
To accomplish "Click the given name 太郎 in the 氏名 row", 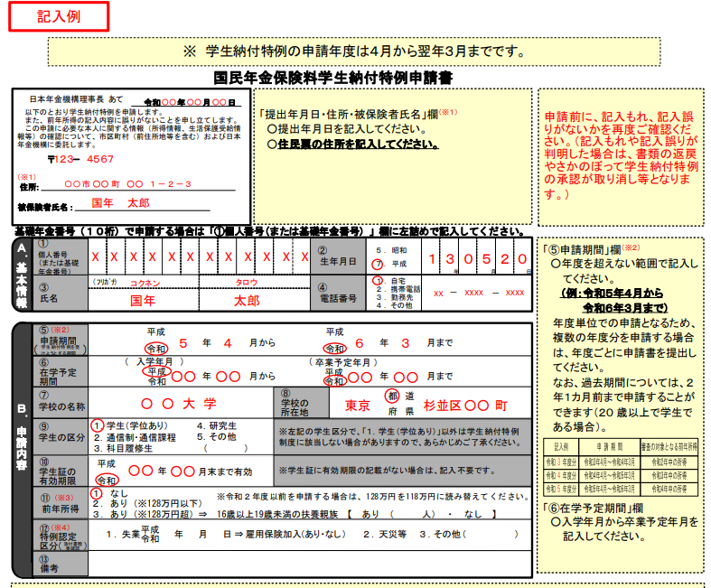I will pos(247,301).
